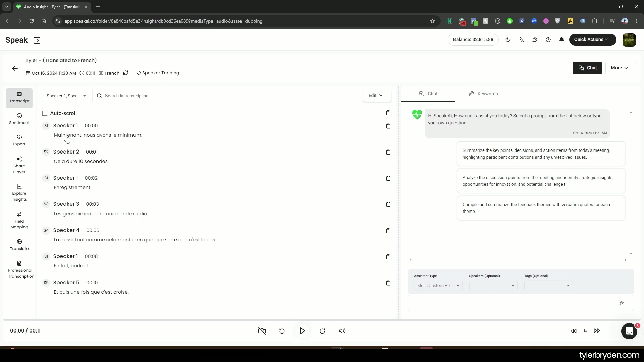Bookmark this page with the star icon
Screen dimensions: 644x362
click(433, 21)
